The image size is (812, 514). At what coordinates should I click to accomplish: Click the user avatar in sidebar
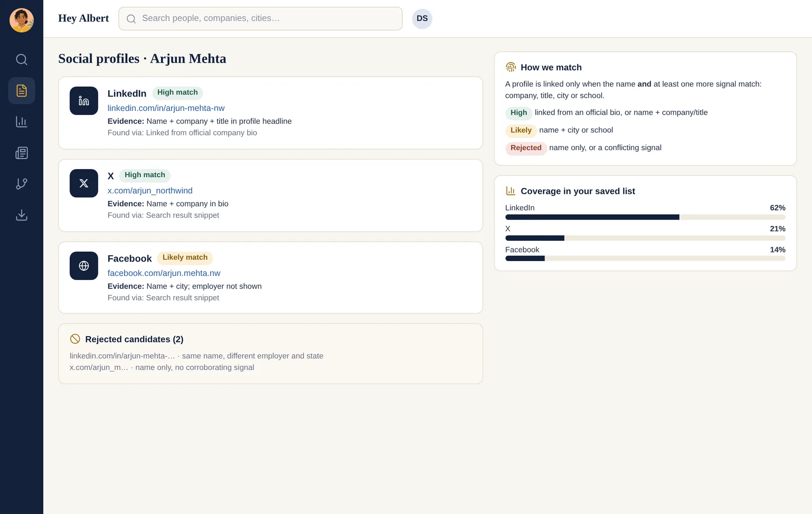click(22, 20)
